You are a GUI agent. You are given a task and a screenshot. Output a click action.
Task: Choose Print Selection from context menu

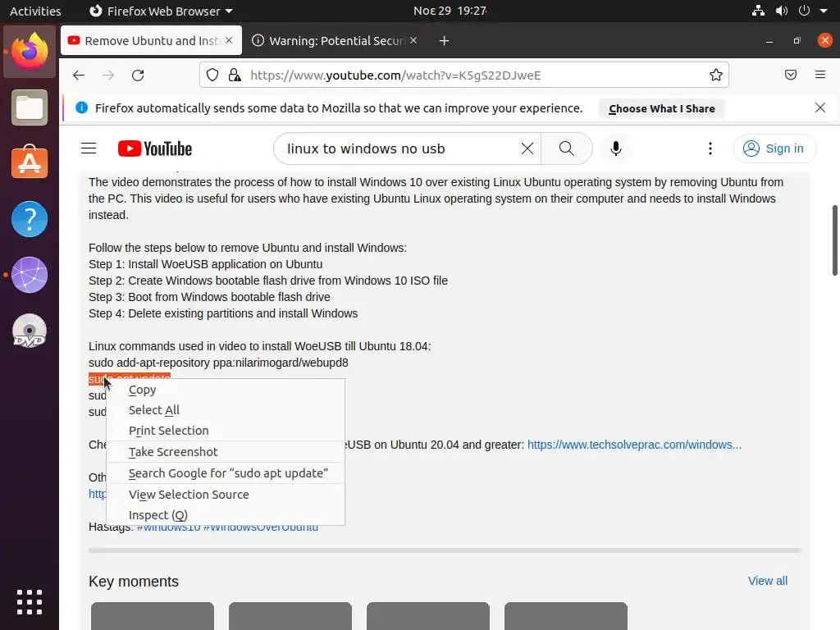(x=226, y=431)
